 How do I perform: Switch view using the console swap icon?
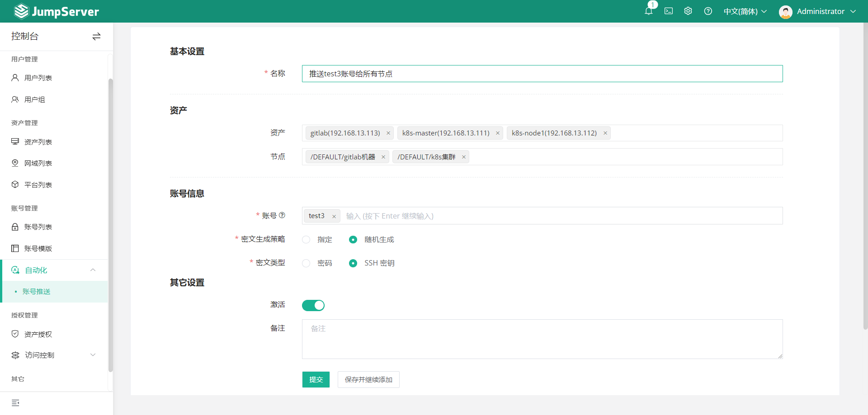[96, 37]
